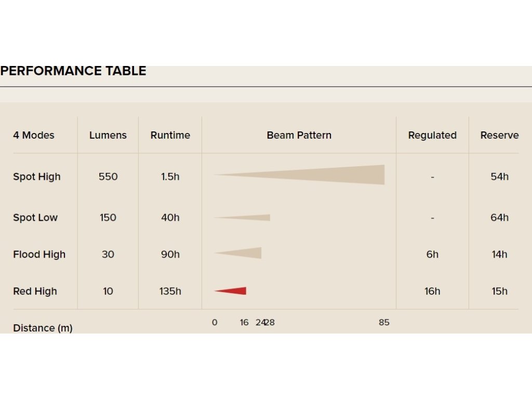Click the Distance (m) row label
The height and width of the screenshot is (399, 532).
point(43,328)
